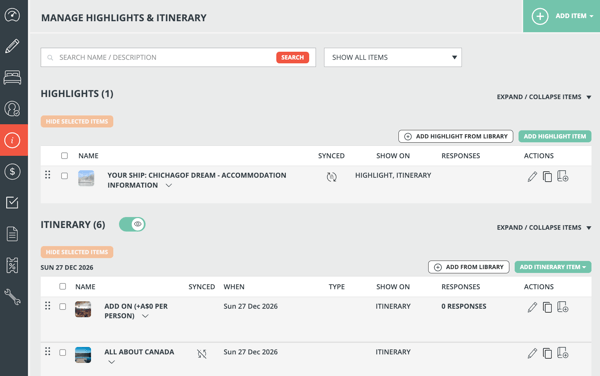This screenshot has width=600, height=376.
Task: Open the bed accommodation section in sidebar
Action: [x=12, y=78]
